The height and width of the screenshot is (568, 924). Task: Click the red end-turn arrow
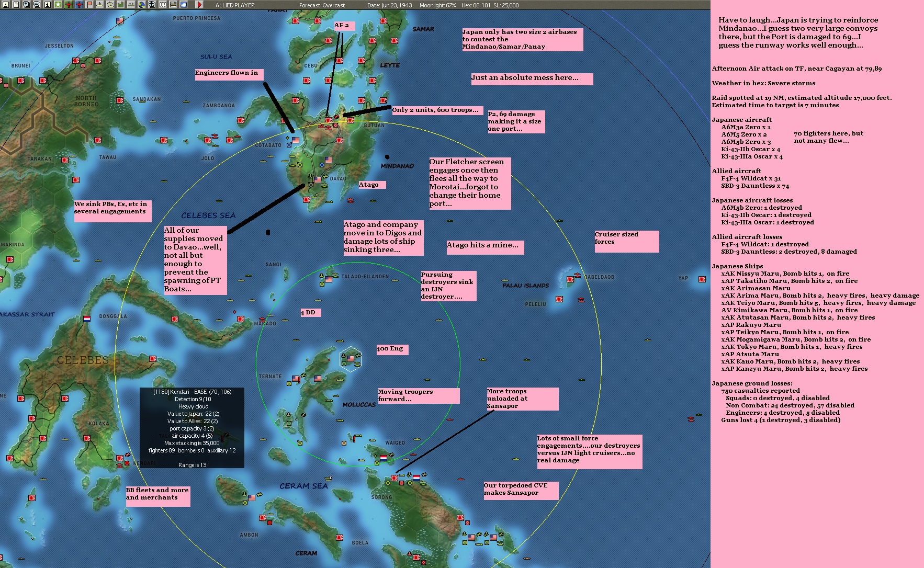199,5
